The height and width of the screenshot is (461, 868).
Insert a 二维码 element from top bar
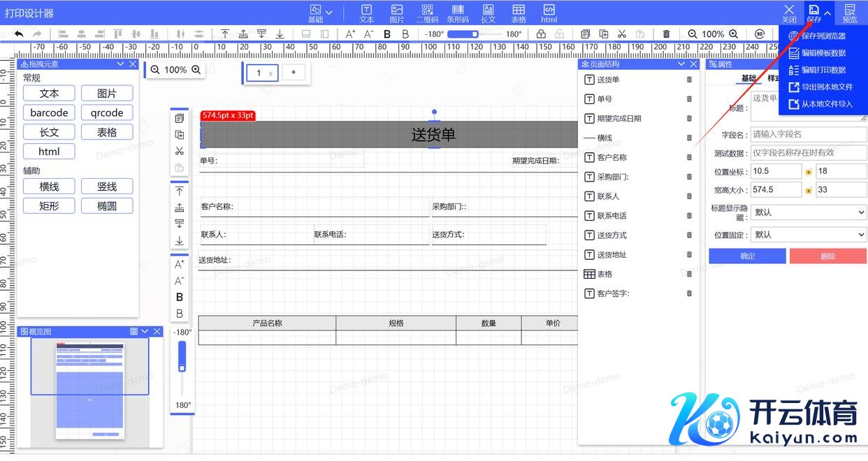point(426,13)
